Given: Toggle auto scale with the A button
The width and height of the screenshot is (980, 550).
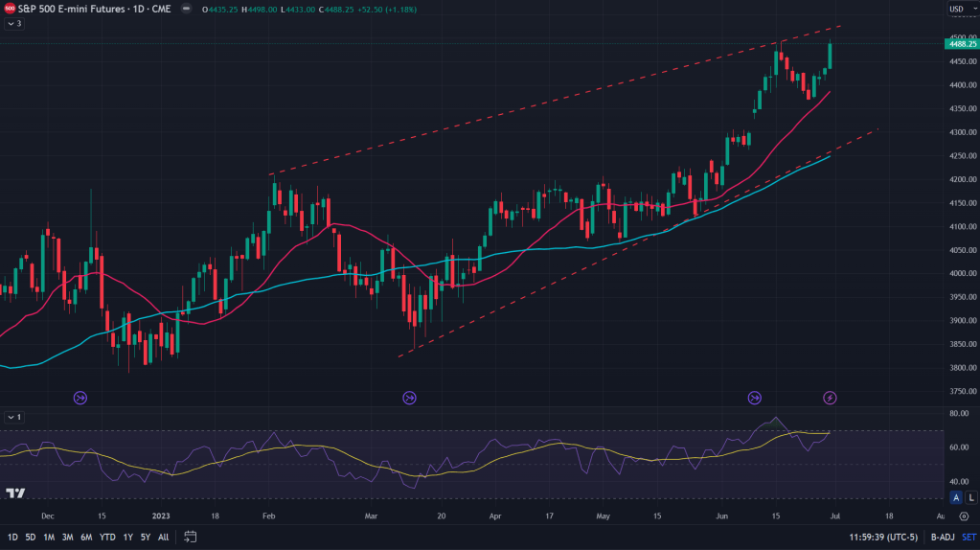Looking at the screenshot, I should (x=956, y=497).
